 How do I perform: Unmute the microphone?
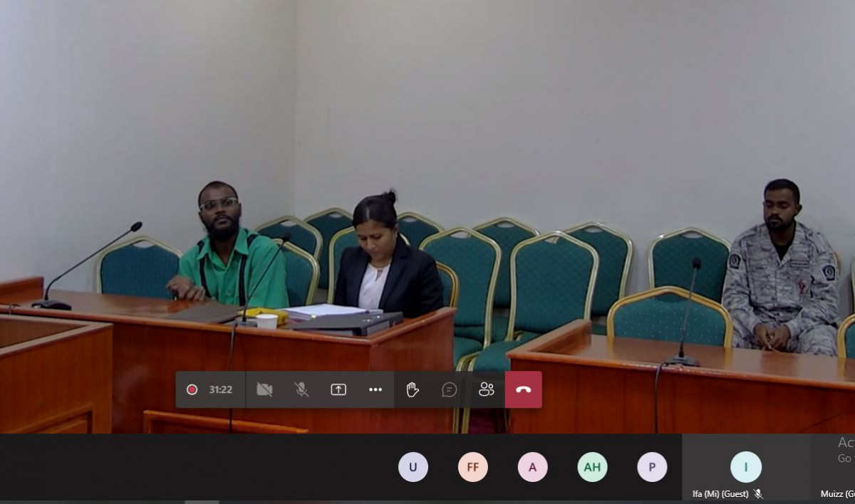[301, 389]
